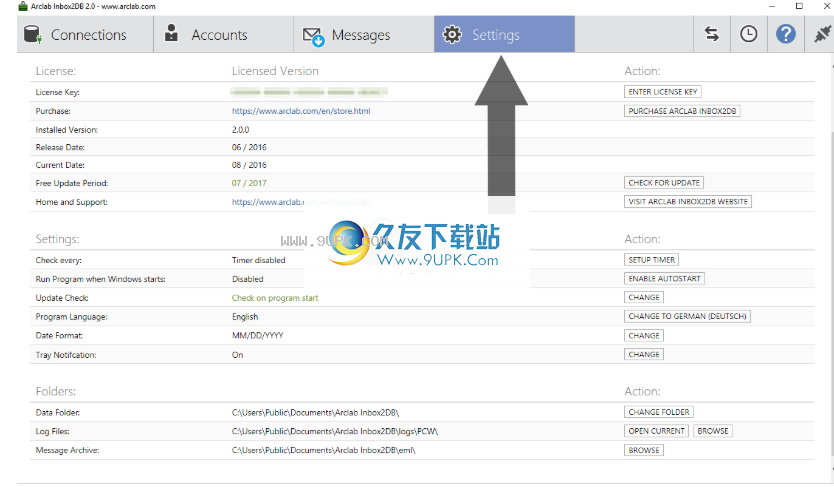834x487 pixels.
Task: Click the Setup Timer button
Action: coord(652,260)
